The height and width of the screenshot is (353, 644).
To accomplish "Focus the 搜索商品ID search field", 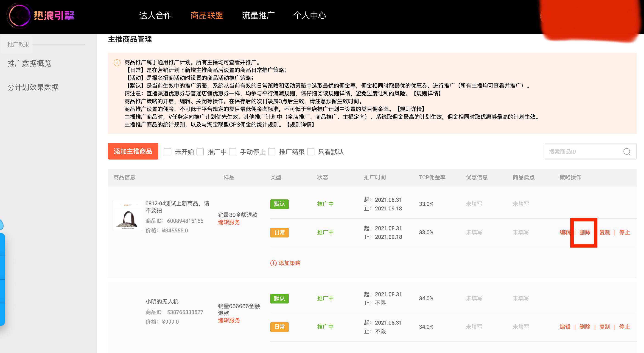I will click(x=590, y=151).
